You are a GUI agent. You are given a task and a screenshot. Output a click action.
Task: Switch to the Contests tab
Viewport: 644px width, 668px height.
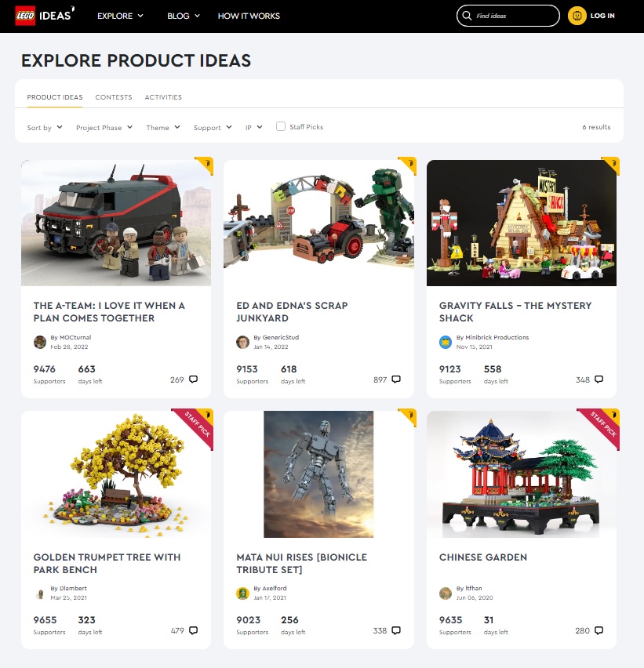114,97
